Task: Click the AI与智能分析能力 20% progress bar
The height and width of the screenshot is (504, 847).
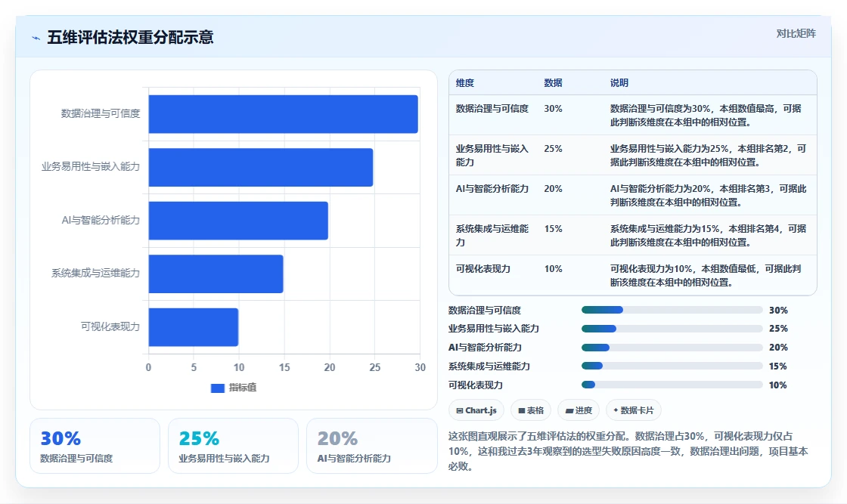Action: click(672, 348)
